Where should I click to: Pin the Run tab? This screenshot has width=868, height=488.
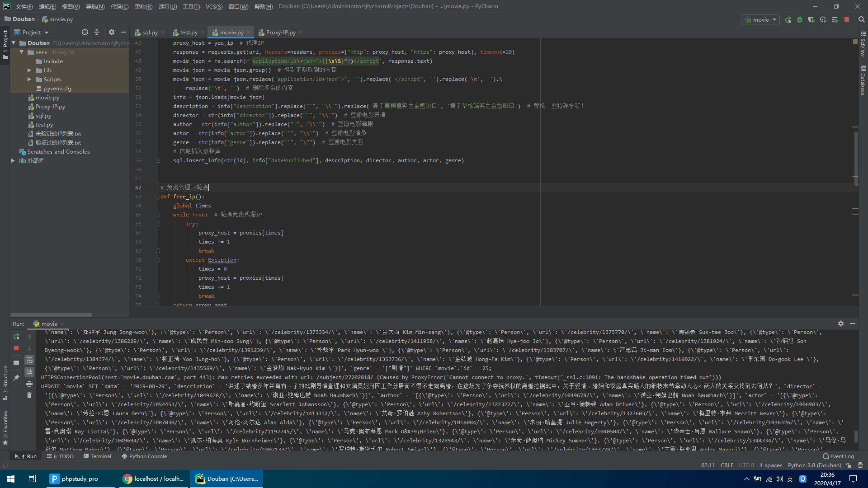(x=16, y=377)
